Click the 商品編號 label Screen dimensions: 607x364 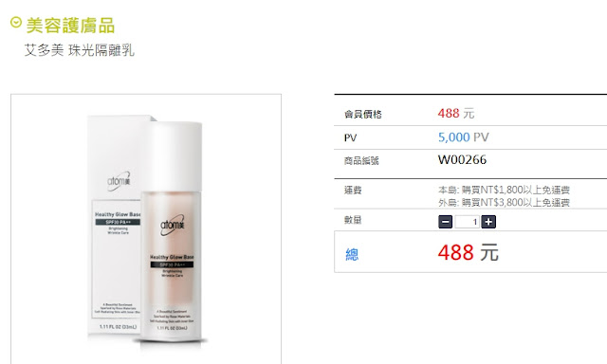tap(361, 160)
